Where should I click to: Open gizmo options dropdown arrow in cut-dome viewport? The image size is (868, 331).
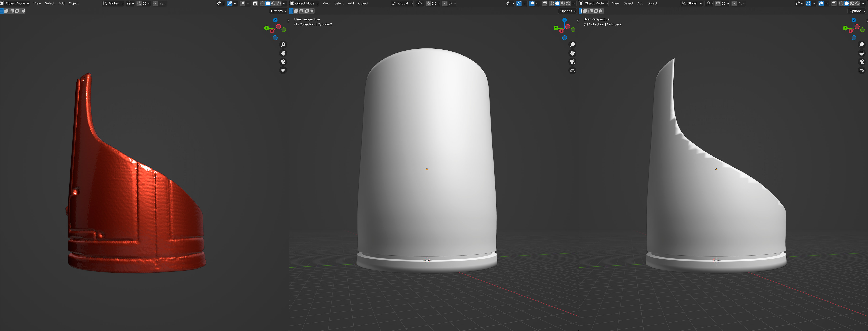[814, 3]
